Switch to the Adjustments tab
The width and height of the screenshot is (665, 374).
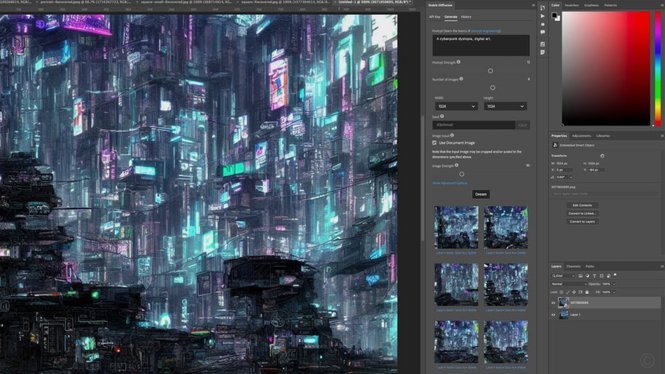point(581,136)
